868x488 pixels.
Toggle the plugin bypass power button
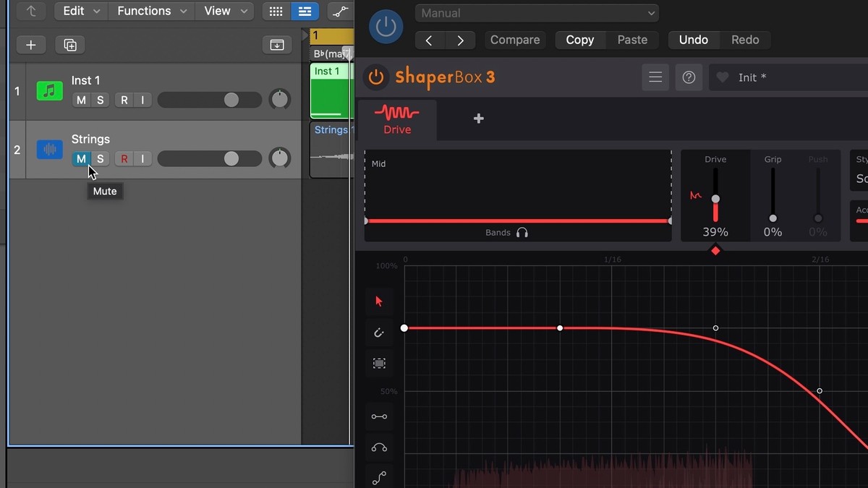tap(386, 27)
